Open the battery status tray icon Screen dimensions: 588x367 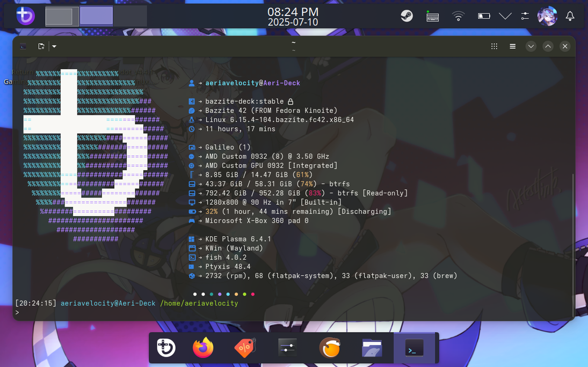pyautogui.click(x=484, y=16)
